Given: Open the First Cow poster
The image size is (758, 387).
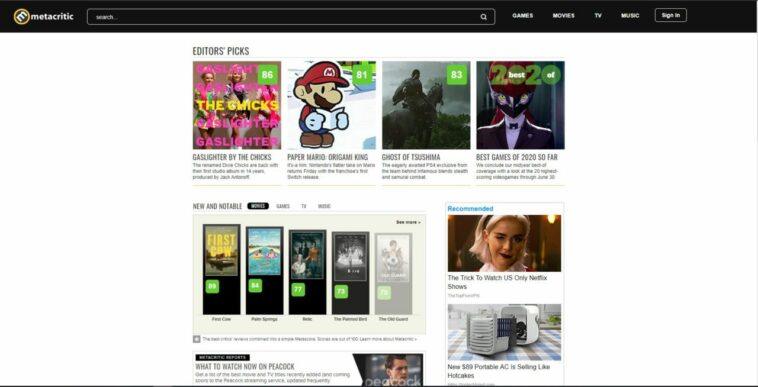Looking at the screenshot, I should tap(221, 251).
